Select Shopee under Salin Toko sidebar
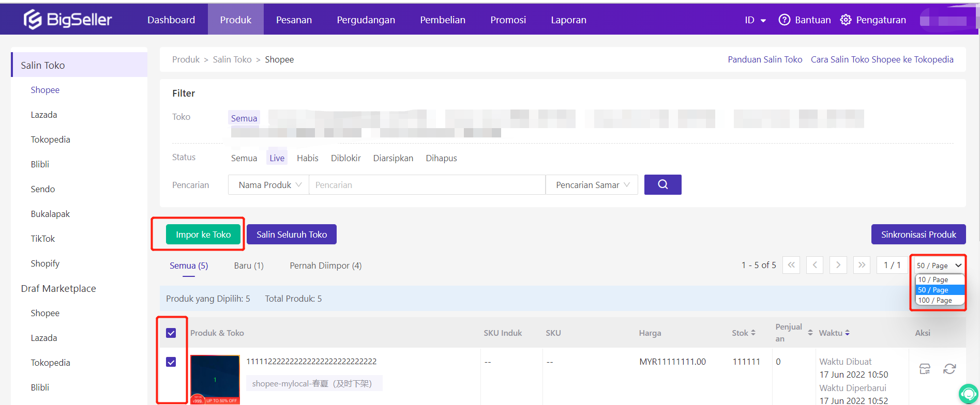This screenshot has height=405, width=980. click(45, 90)
